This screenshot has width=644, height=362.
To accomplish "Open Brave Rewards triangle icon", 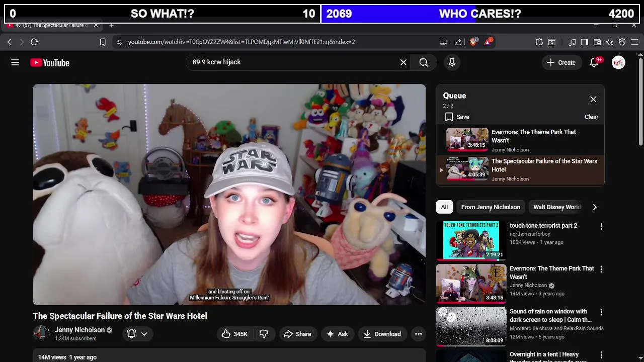I will [488, 42].
